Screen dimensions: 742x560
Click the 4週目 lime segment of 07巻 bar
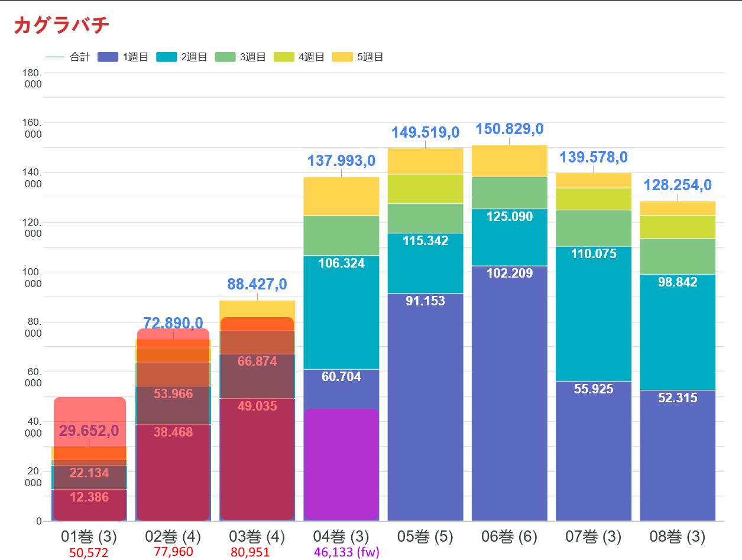point(594,198)
